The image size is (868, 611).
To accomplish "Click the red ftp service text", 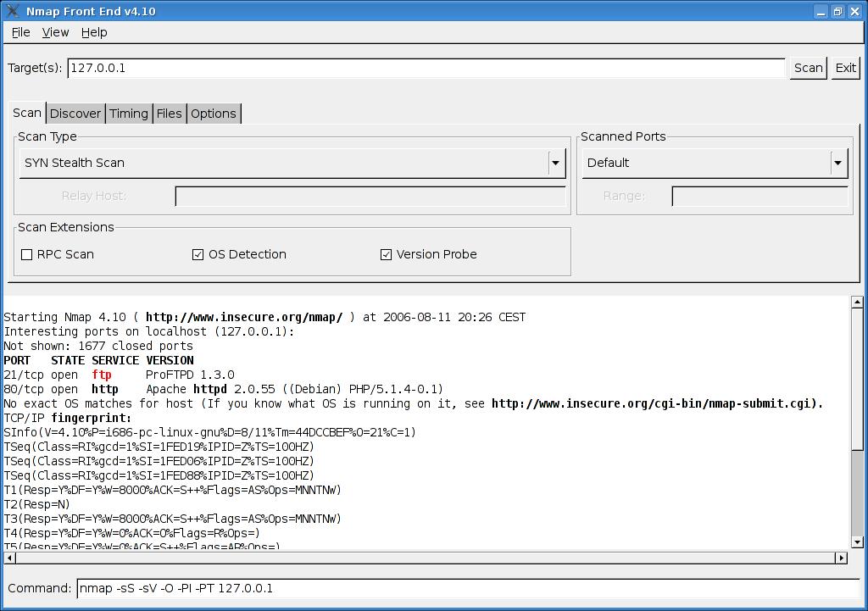I will click(x=102, y=375).
